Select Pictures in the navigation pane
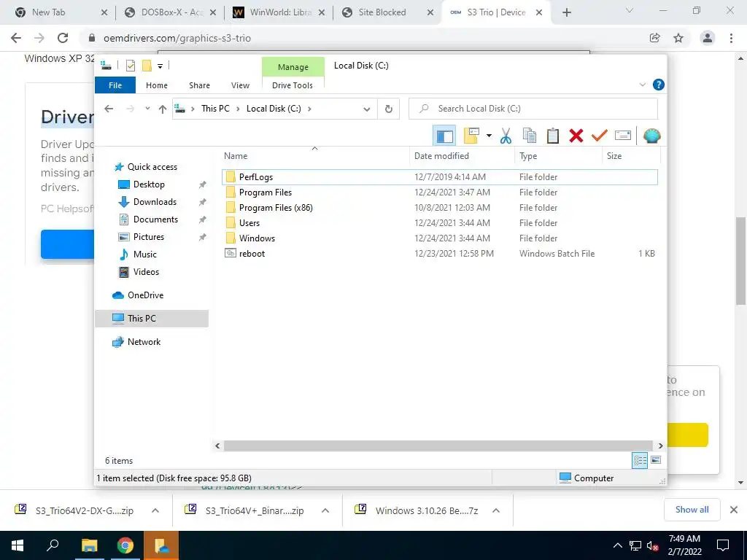 [148, 237]
